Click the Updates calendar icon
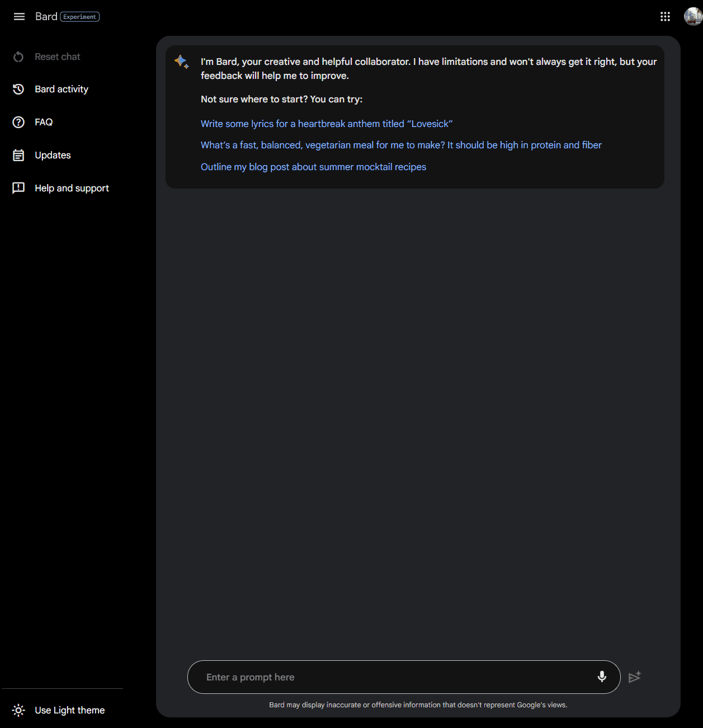The height and width of the screenshot is (728, 703). click(18, 156)
